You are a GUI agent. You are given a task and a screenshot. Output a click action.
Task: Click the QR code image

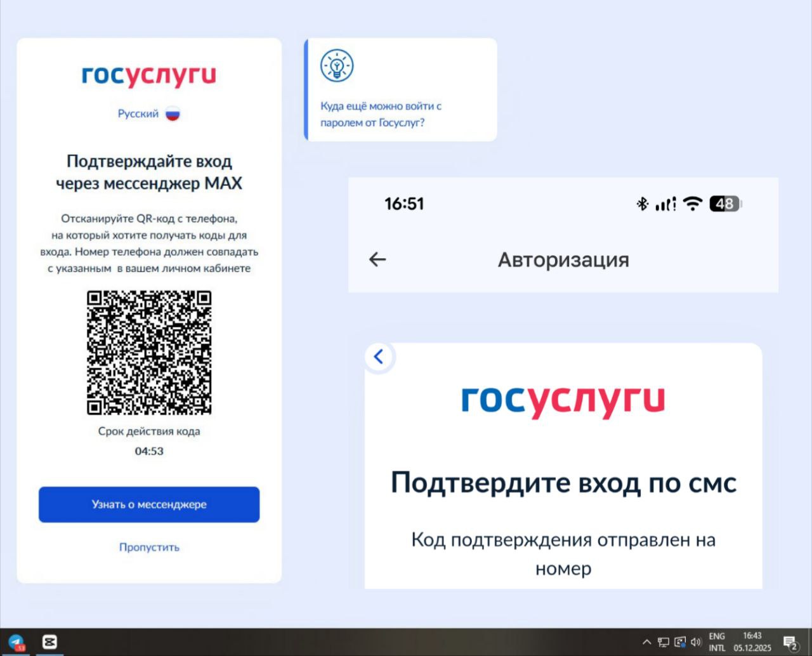[149, 353]
